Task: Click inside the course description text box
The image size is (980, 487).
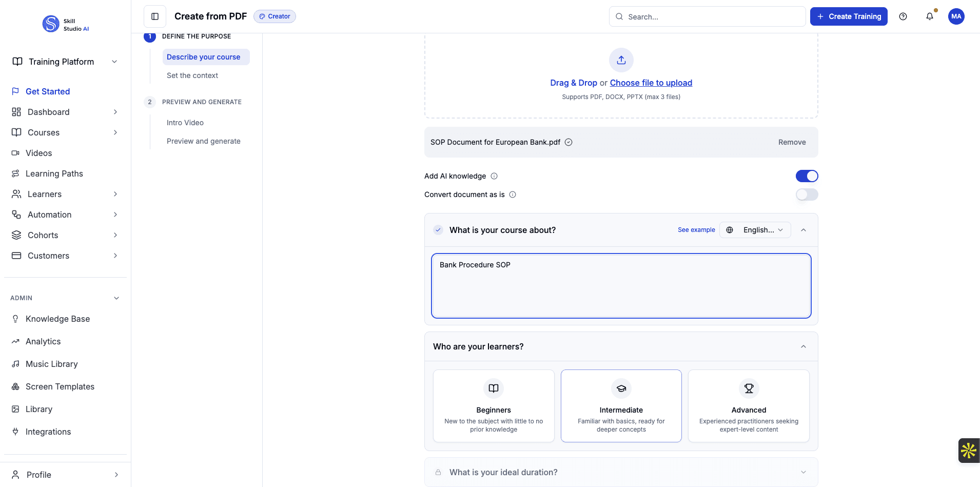Action: point(621,286)
